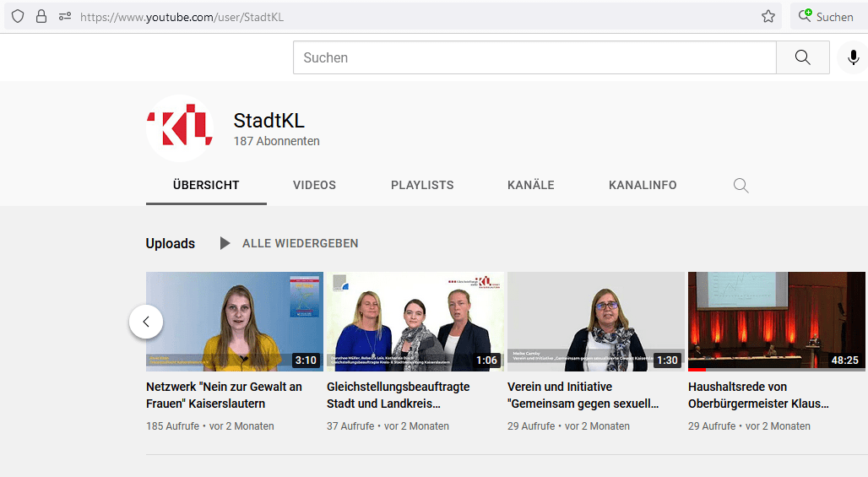Open video title Netzwerk Nein zur Gewalt
Image resolution: width=868 pixels, height=477 pixels.
(x=224, y=394)
